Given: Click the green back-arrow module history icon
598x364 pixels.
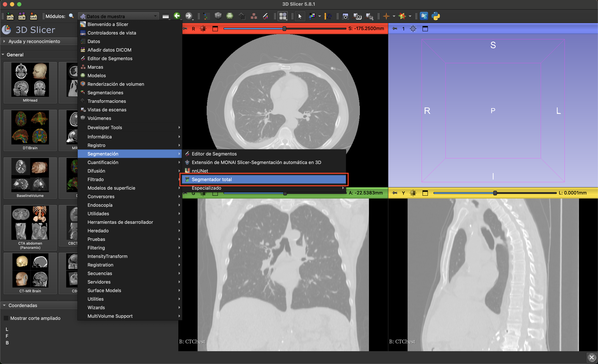Looking at the screenshot, I should click(177, 16).
